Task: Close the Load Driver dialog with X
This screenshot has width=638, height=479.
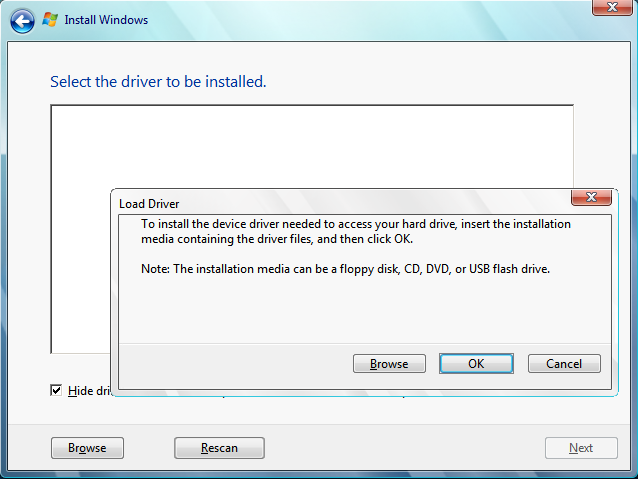Action: coord(591,198)
